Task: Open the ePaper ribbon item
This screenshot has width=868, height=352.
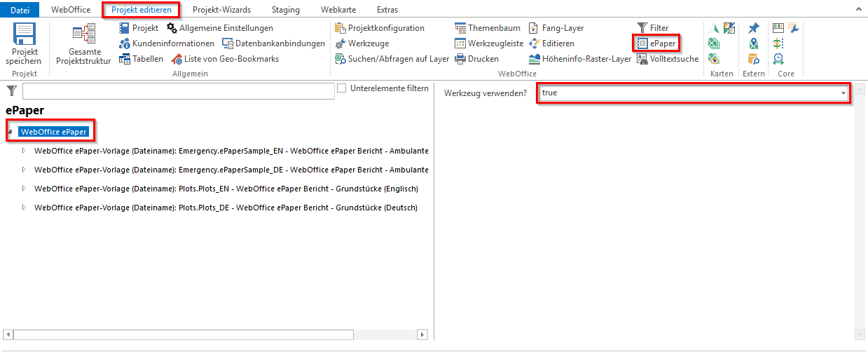Action: [656, 43]
